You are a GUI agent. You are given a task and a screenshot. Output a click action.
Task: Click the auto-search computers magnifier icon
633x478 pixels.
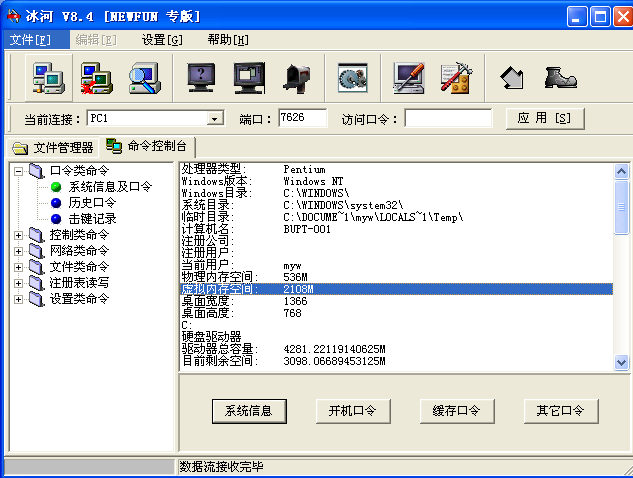[x=145, y=78]
